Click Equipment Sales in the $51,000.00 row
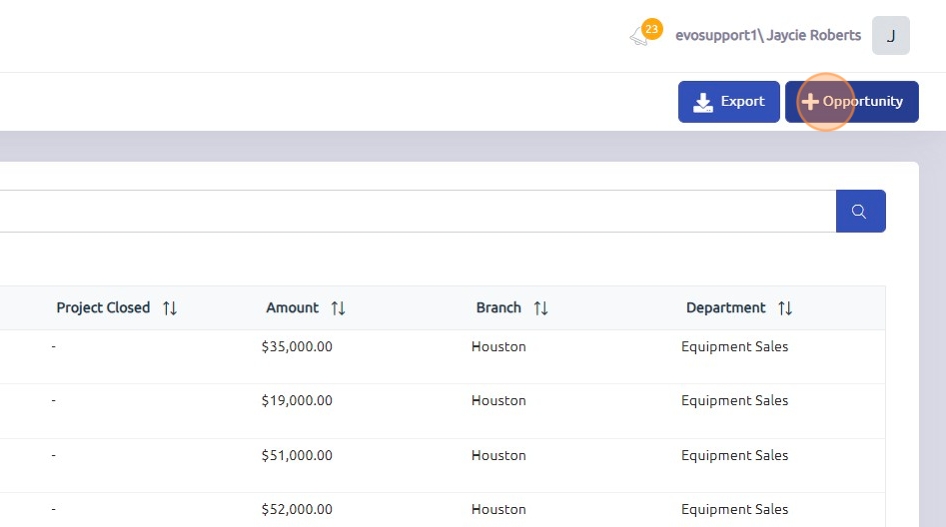946x527 pixels. 734,455
